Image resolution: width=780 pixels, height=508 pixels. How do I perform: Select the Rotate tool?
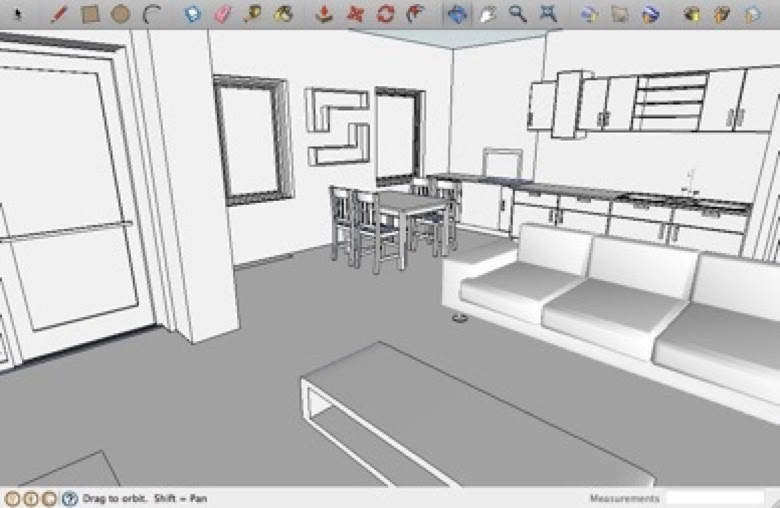click(x=385, y=14)
